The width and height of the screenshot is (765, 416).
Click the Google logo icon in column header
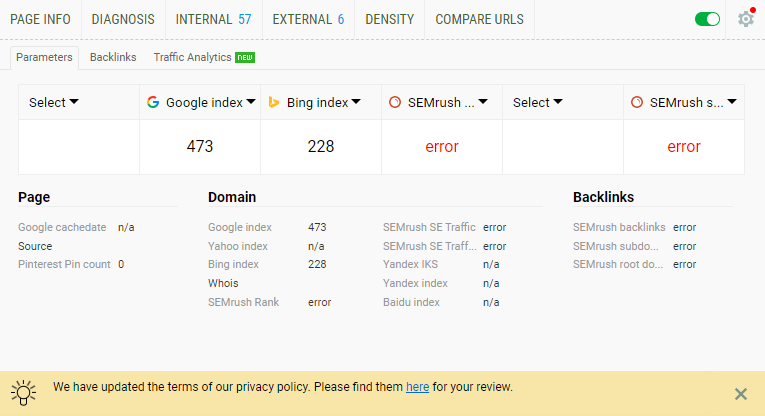point(153,102)
